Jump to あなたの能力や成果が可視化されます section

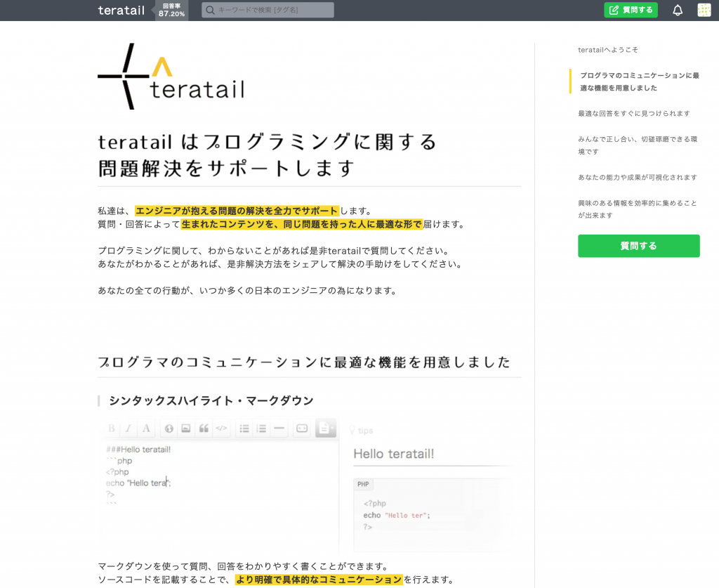[x=637, y=177]
